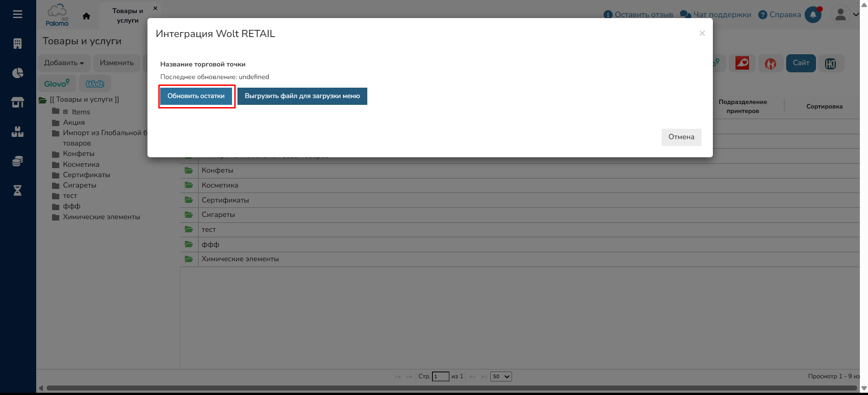Click Обновить остатки button
Image resolution: width=868 pixels, height=395 pixels.
point(196,96)
